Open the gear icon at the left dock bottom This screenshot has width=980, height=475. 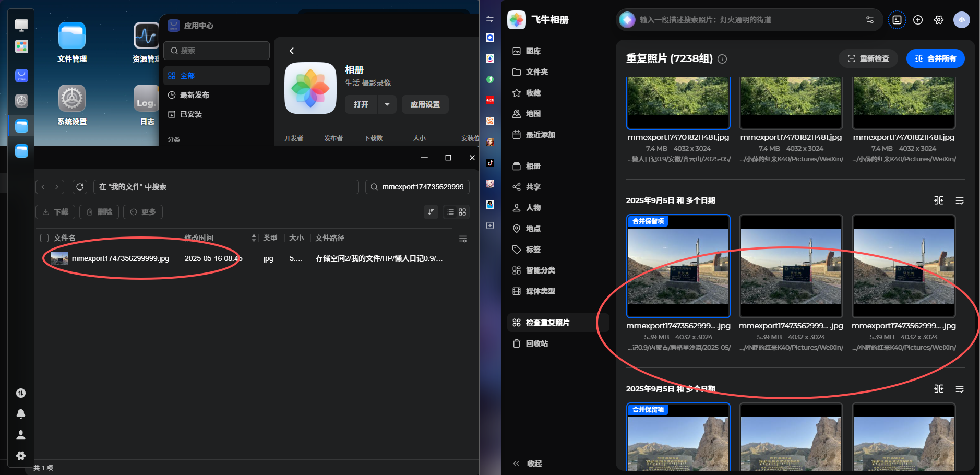pos(21,456)
